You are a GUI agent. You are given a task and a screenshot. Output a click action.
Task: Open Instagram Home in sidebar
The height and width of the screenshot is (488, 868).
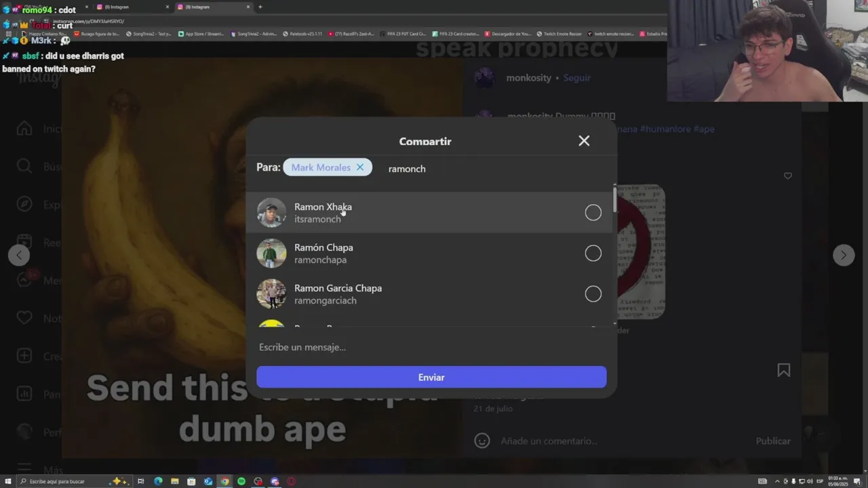(24, 129)
